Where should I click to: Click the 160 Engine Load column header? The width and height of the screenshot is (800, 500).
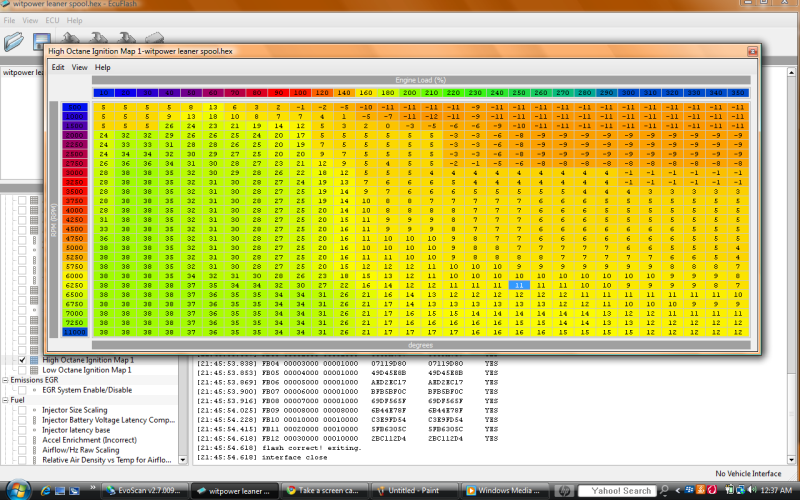click(366, 93)
